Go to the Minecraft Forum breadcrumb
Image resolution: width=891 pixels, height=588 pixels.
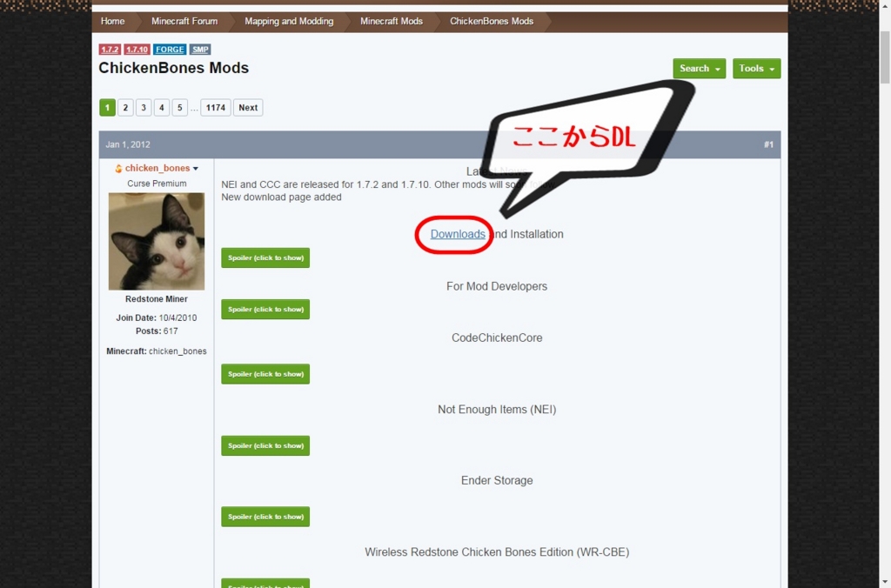click(x=184, y=21)
